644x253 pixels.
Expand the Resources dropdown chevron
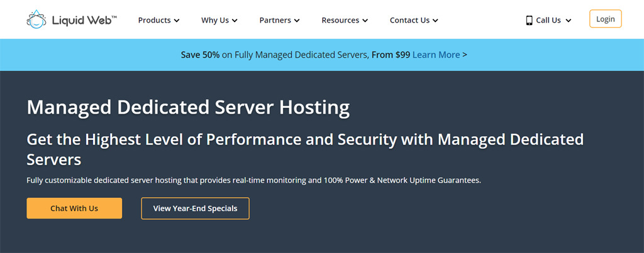click(365, 21)
